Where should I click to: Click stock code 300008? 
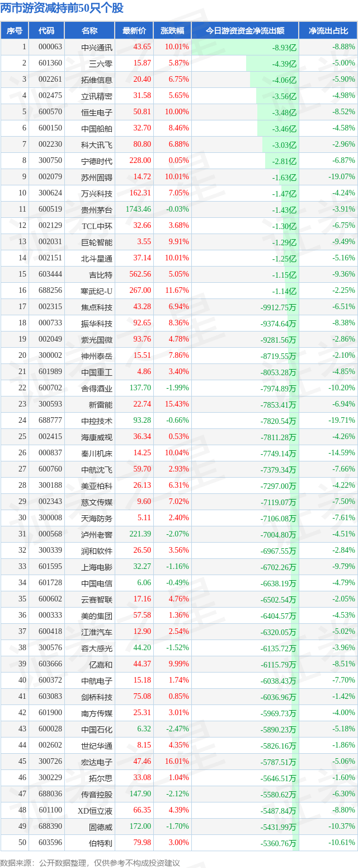click(x=50, y=518)
